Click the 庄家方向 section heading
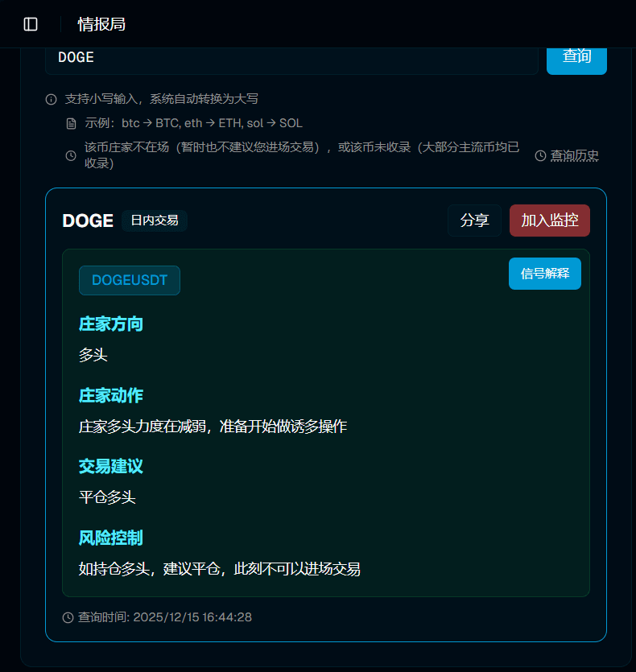The height and width of the screenshot is (672, 636). [x=110, y=324]
